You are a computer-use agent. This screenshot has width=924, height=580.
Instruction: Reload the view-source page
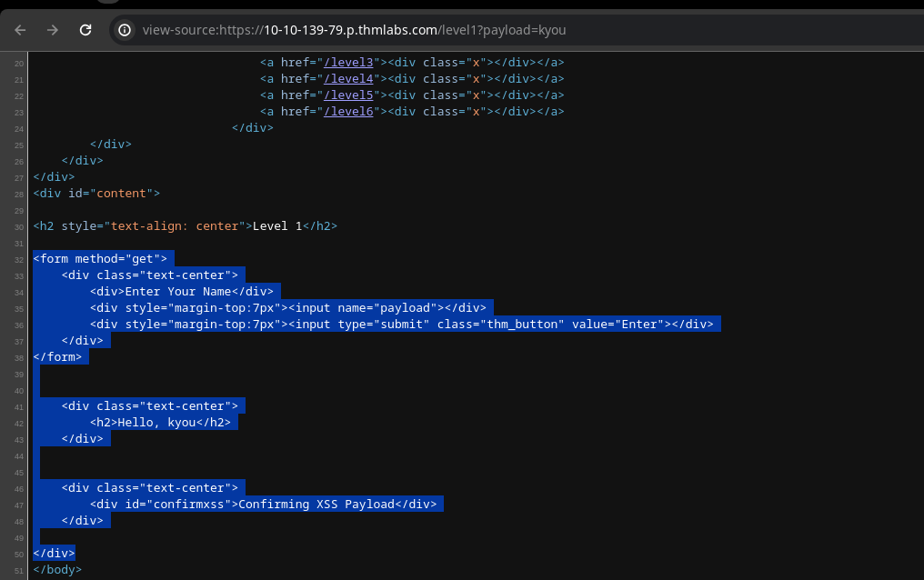click(x=85, y=30)
